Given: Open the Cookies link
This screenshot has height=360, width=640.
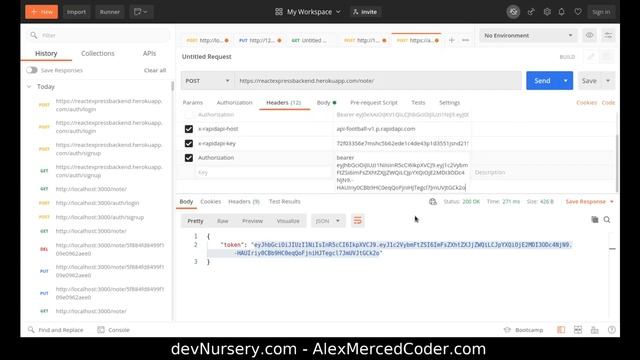Looking at the screenshot, I should [587, 102].
